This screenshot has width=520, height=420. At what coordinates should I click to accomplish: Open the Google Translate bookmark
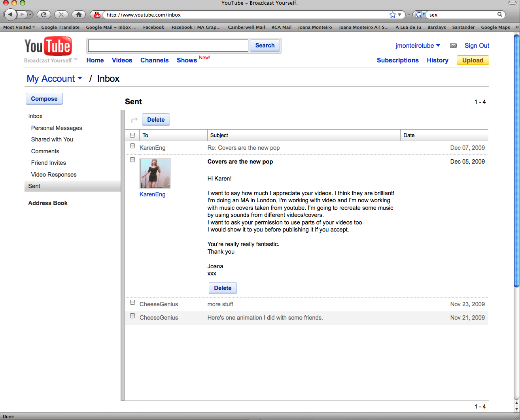[x=60, y=27]
